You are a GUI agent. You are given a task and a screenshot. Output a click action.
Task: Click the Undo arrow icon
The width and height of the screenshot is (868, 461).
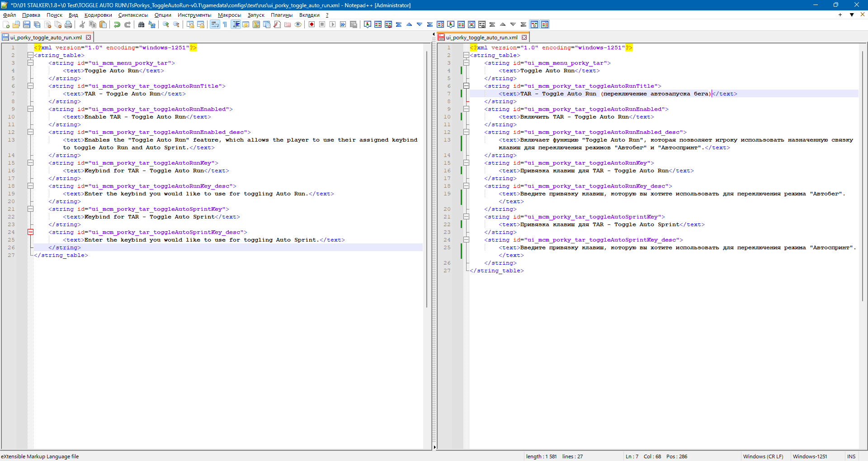(117, 24)
